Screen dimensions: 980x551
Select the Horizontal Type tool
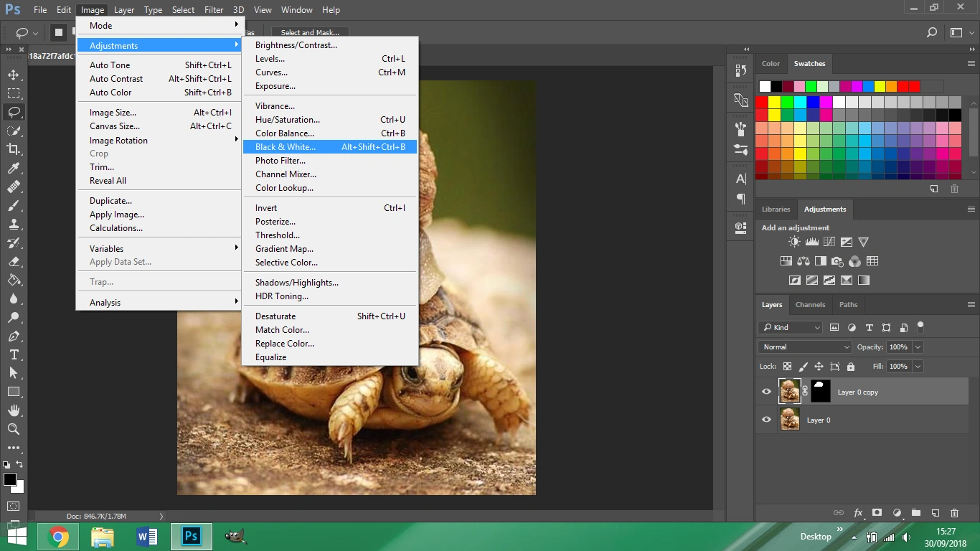pos(14,354)
